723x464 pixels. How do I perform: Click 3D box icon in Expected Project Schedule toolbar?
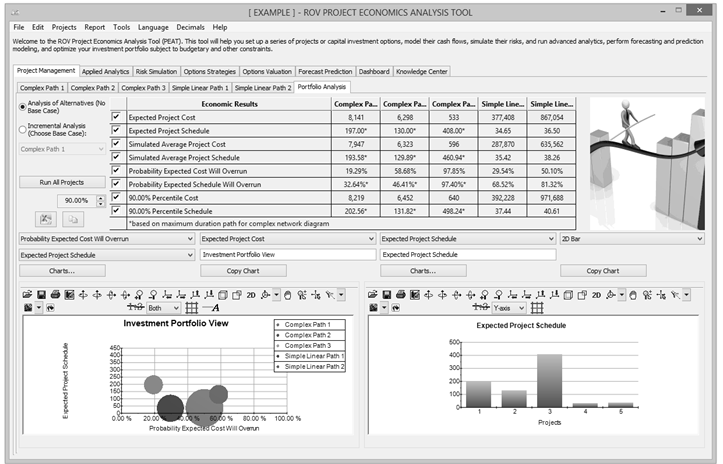[x=568, y=295]
